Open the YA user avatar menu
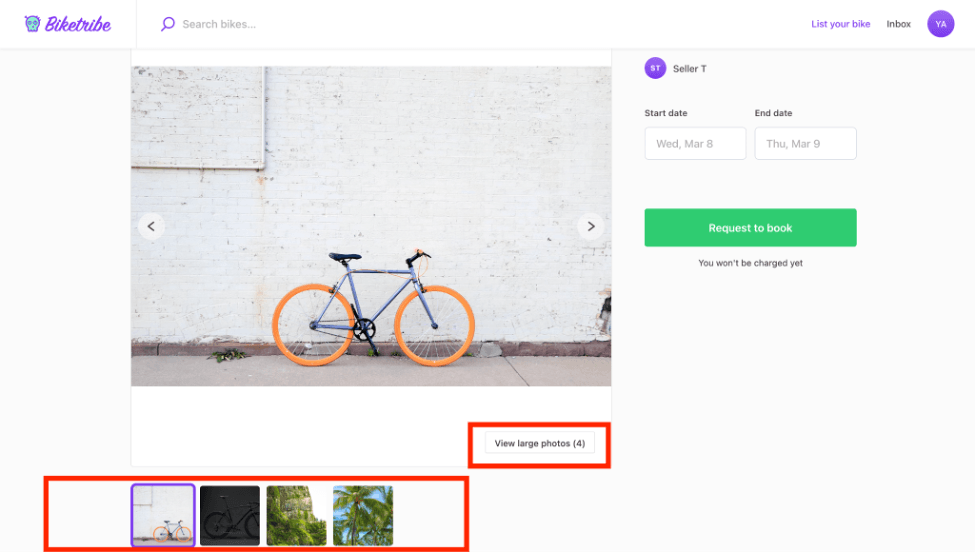 [x=940, y=24]
